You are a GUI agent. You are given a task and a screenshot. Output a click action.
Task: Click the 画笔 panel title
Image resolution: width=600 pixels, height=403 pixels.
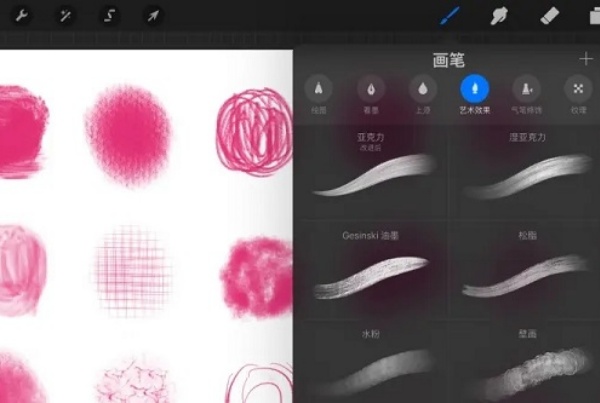[x=448, y=60]
